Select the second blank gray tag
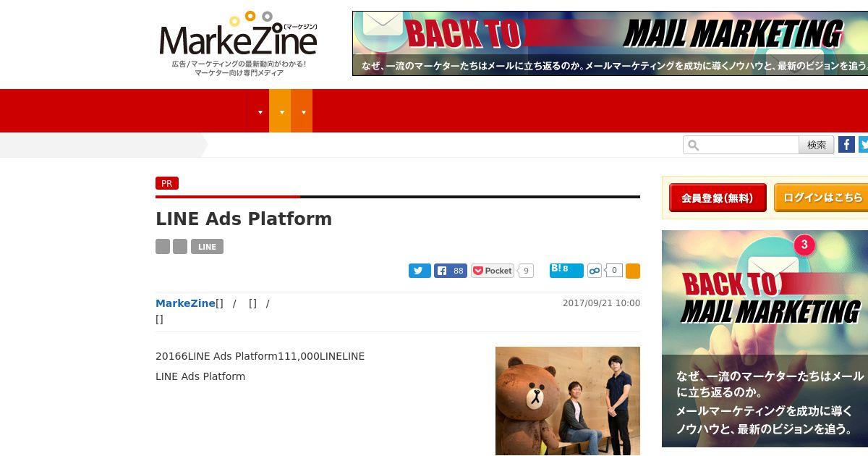 [180, 247]
